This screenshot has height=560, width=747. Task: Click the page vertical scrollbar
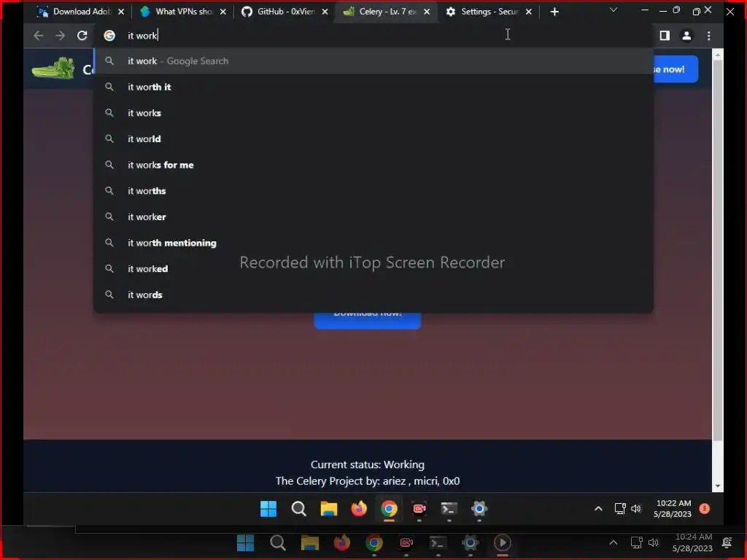click(718, 250)
